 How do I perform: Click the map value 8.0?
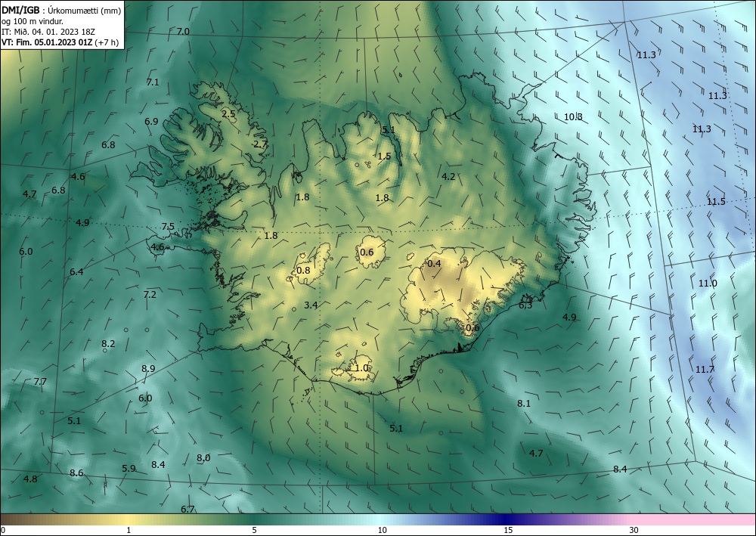[x=203, y=458]
